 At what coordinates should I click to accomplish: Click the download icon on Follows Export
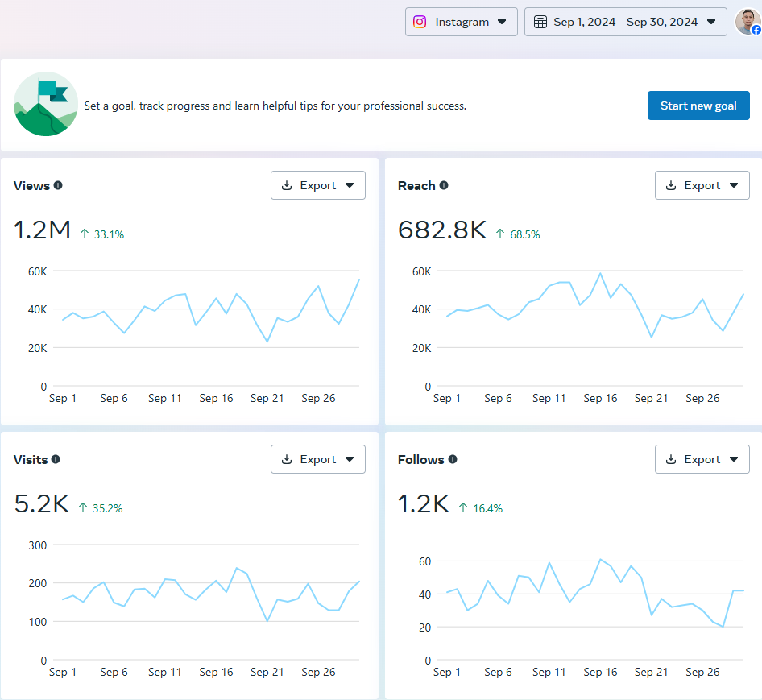click(671, 459)
